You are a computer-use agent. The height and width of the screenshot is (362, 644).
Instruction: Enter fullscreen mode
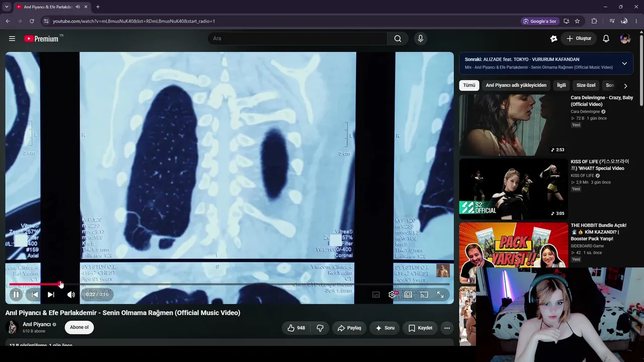pos(440,295)
